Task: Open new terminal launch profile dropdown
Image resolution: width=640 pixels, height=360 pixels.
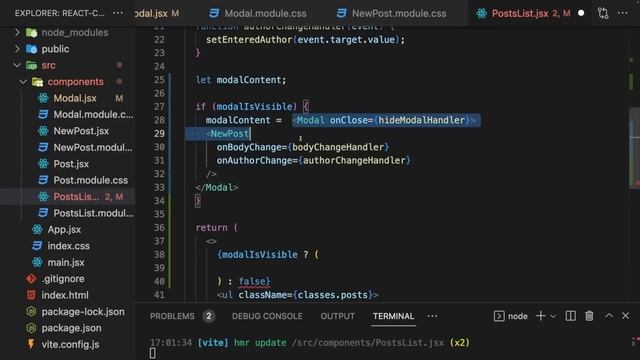Action: [553, 316]
